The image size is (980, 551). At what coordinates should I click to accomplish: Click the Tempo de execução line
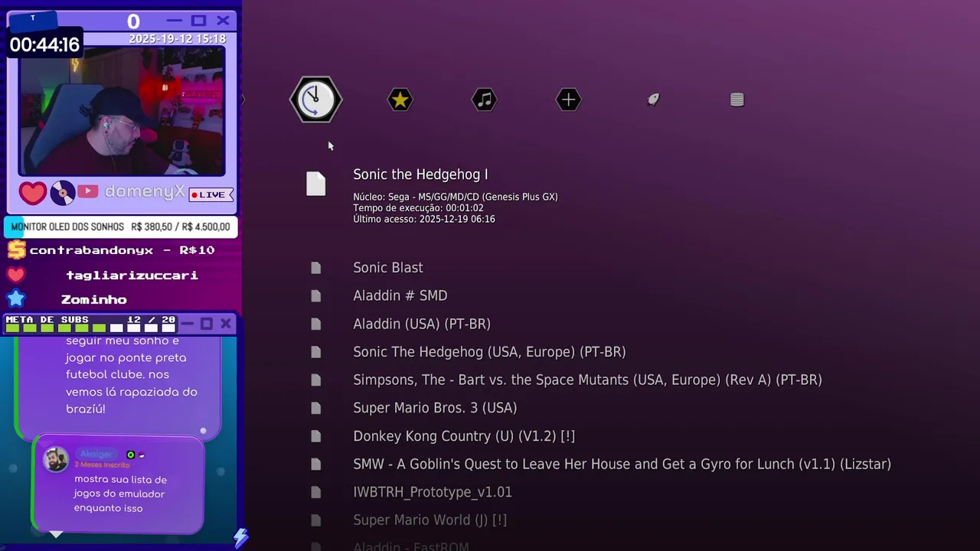pos(418,208)
